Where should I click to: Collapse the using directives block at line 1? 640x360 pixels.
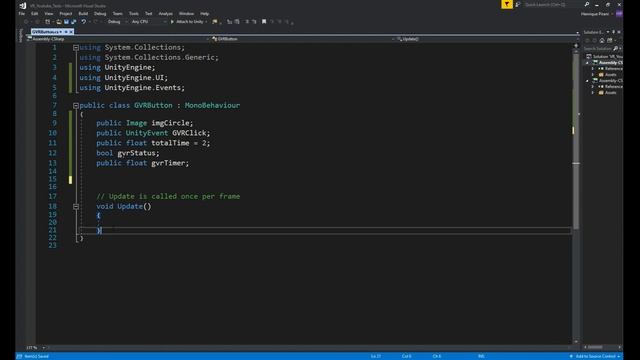tap(76, 48)
